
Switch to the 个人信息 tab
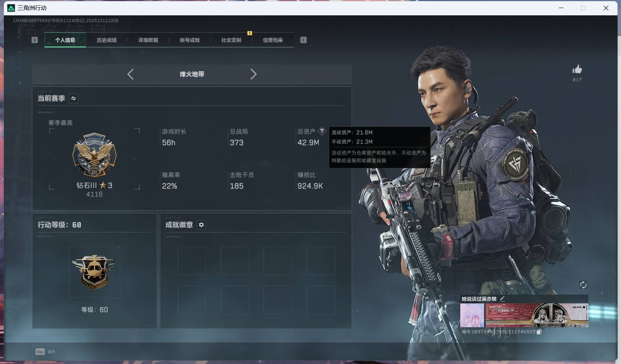pos(65,40)
